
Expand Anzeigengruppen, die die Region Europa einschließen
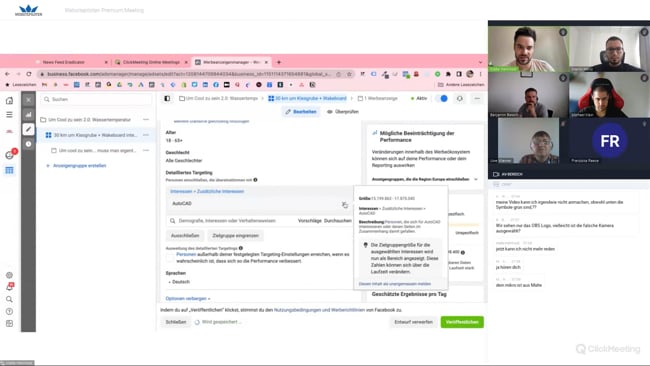click(476, 179)
